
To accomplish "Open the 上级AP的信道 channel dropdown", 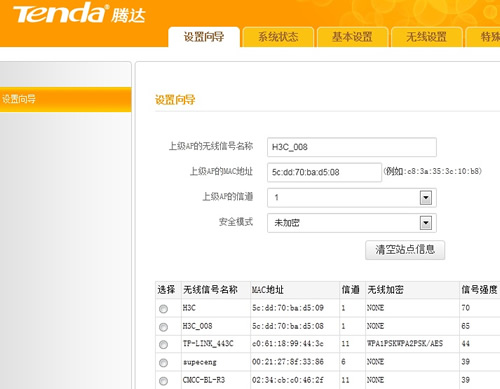I will [x=352, y=198].
